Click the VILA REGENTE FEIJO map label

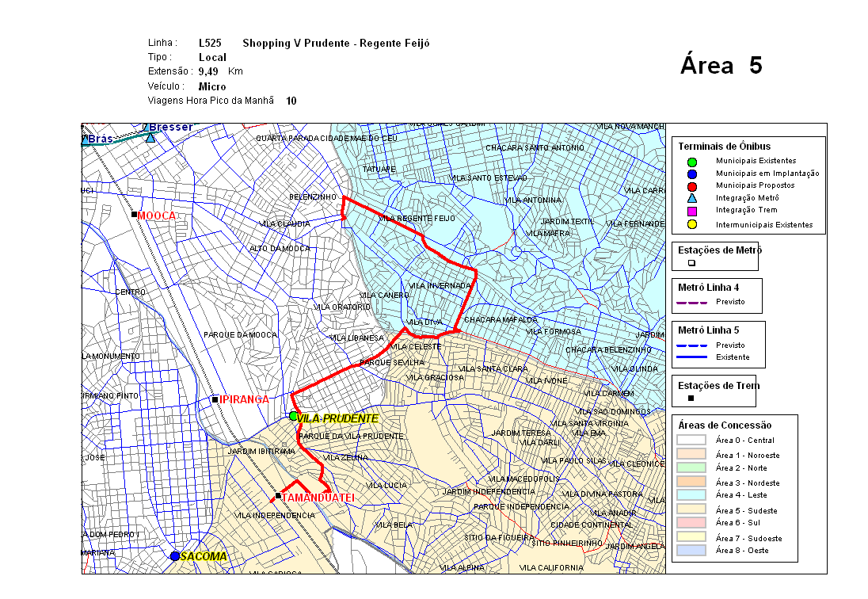click(417, 219)
